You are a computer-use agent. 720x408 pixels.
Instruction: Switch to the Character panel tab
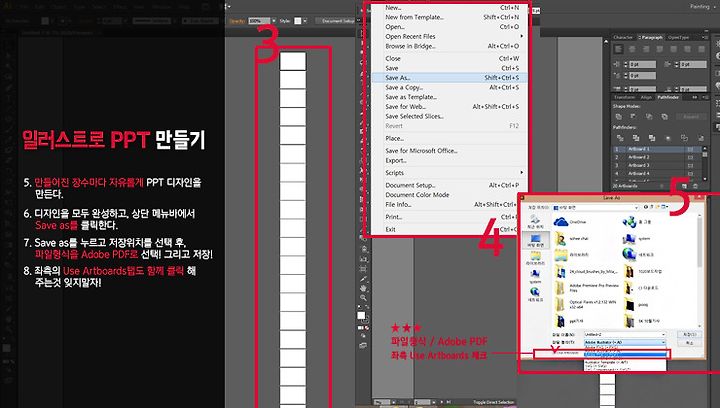[623, 37]
